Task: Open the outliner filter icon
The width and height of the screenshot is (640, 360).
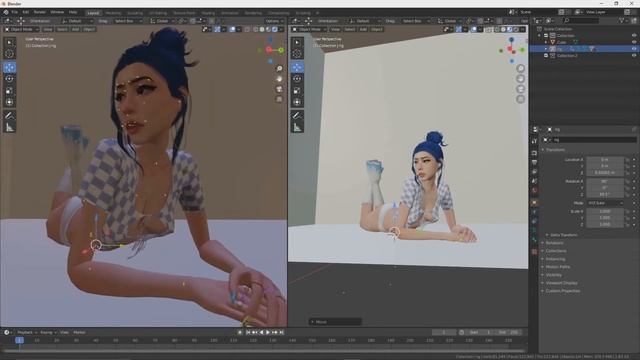Action: 622,20
